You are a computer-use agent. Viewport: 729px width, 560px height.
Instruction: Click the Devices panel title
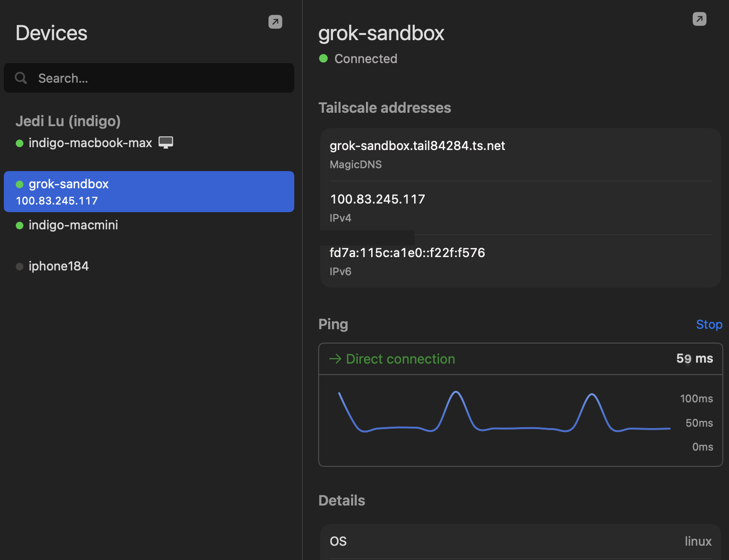pos(52,33)
